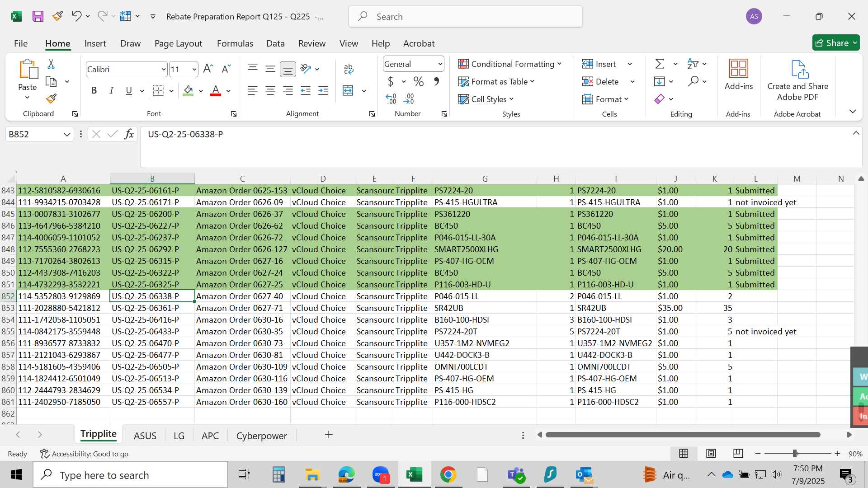Apply the fill color swatch
The height and width of the screenshot is (488, 868).
pyautogui.click(x=189, y=91)
